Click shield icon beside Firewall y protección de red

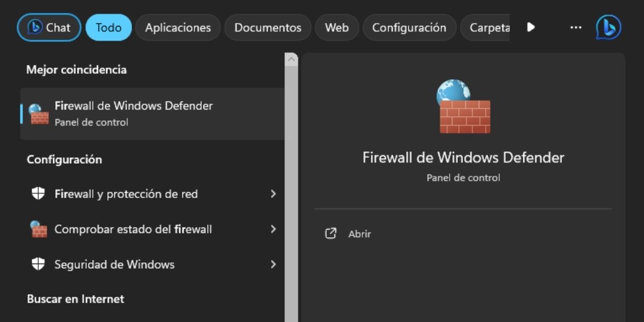(x=38, y=194)
